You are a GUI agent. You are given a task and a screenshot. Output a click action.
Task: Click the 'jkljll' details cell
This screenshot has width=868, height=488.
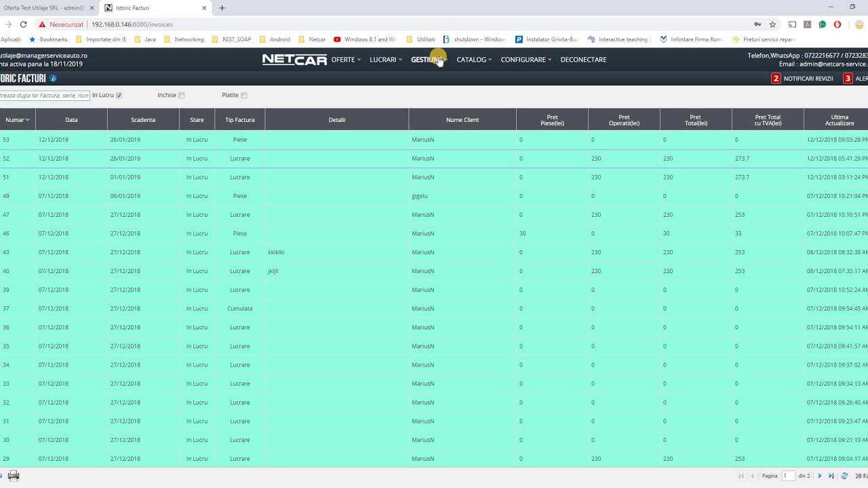(x=273, y=271)
